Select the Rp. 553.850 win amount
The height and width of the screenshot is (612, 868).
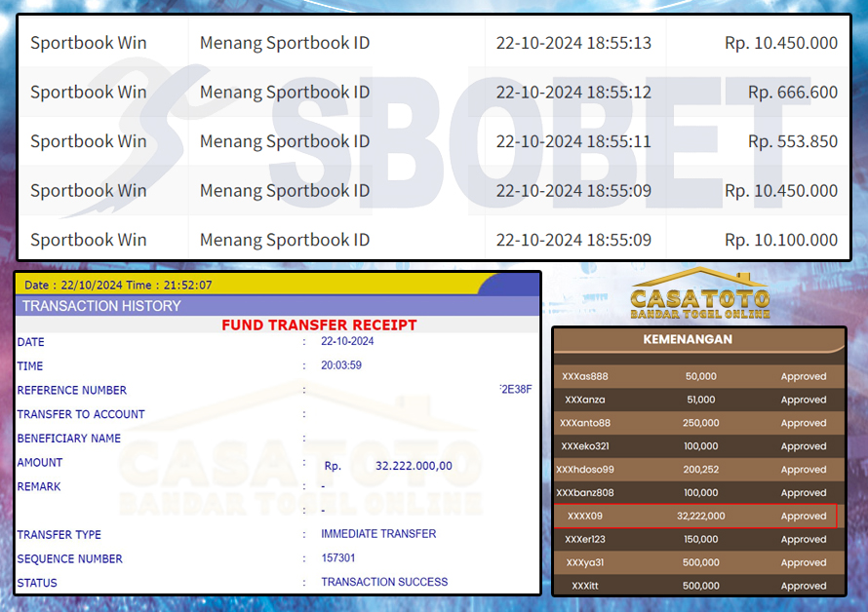click(792, 141)
